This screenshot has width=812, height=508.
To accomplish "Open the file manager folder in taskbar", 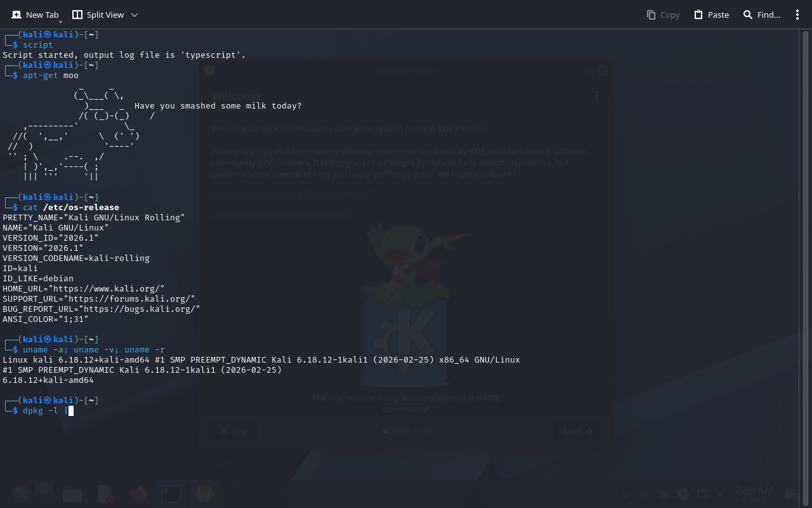I will point(72,493).
